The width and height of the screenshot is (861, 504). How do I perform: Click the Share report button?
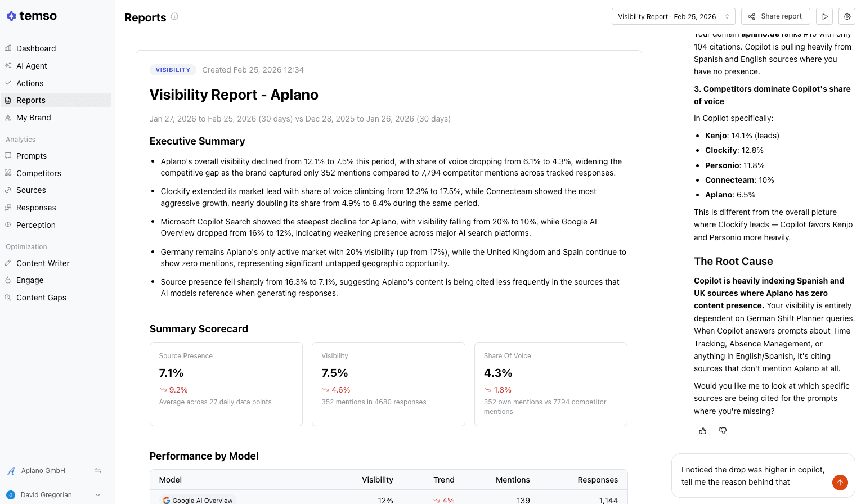click(x=775, y=16)
